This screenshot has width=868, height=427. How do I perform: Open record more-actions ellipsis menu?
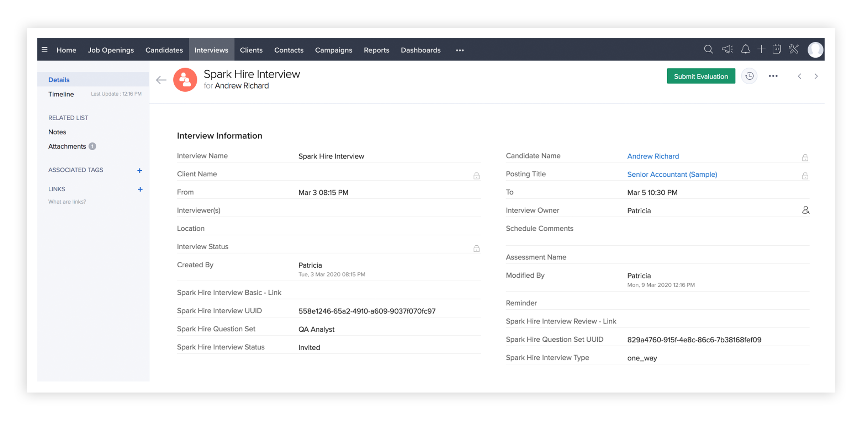773,76
